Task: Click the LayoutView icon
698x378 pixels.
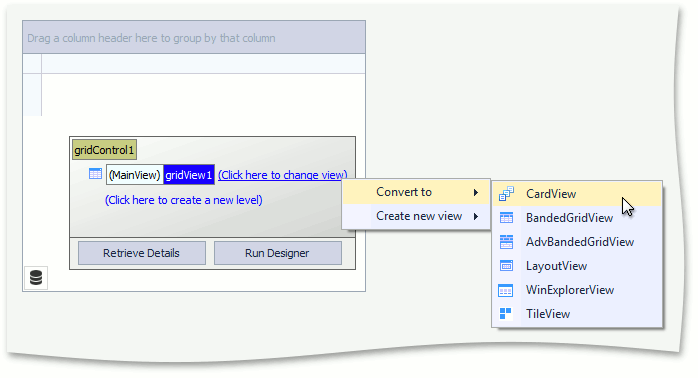Action: 506,266
